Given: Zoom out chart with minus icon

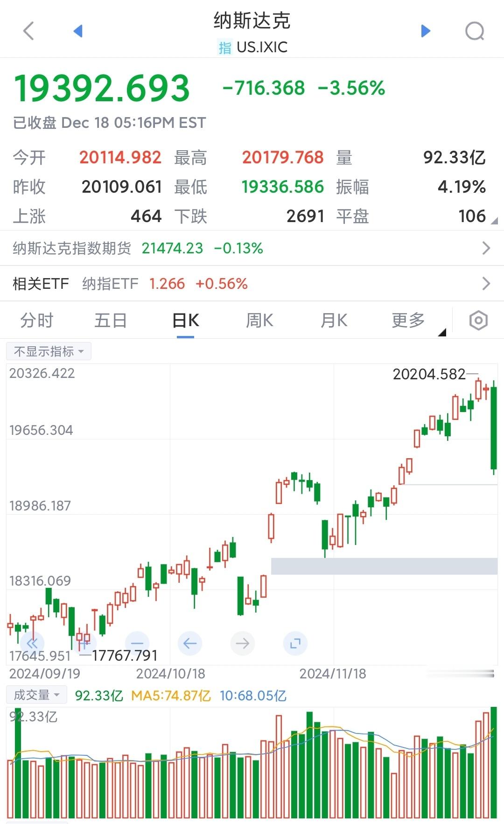Looking at the screenshot, I should 137,643.
